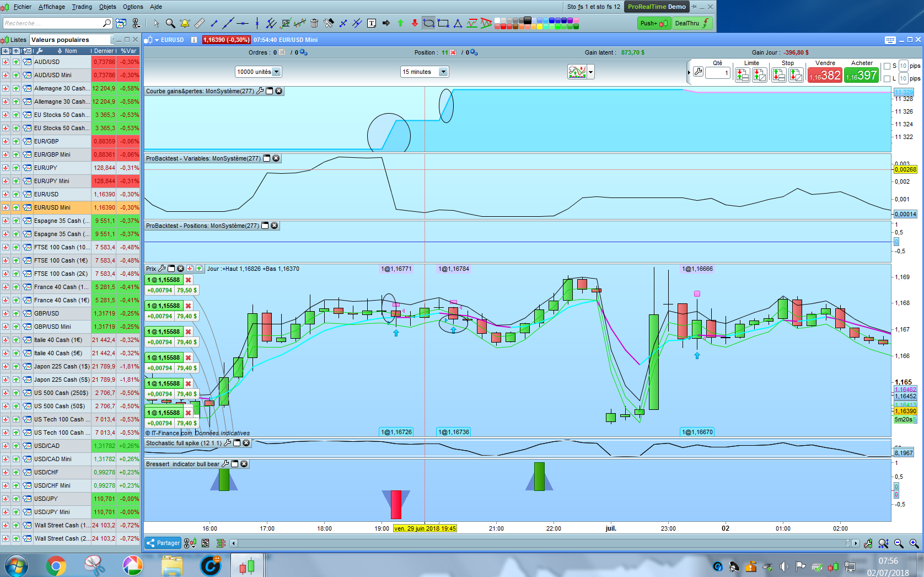
Task: Close the Courbe gains&pertes panel
Action: pos(279,91)
